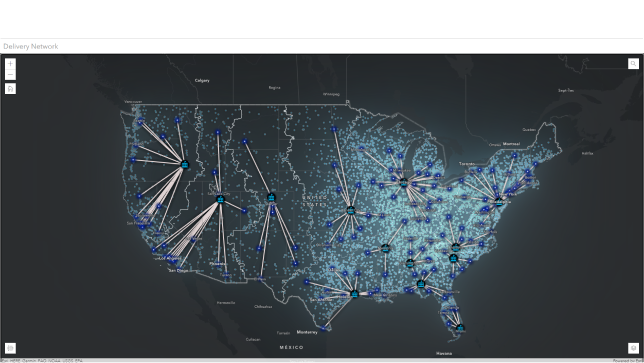Click the Regina city label

coord(274,87)
